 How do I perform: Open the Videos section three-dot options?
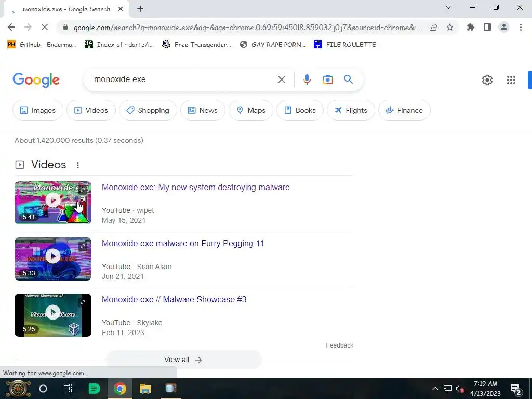click(x=78, y=165)
